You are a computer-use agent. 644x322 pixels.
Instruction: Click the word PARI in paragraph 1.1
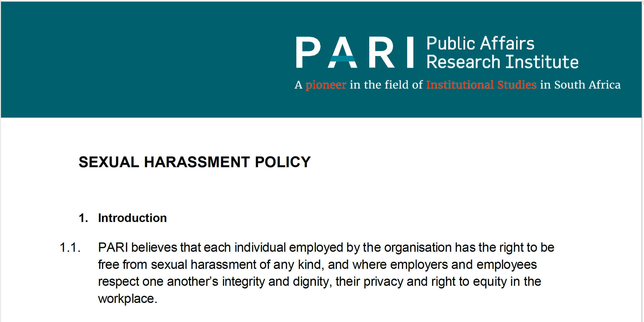[x=113, y=248]
